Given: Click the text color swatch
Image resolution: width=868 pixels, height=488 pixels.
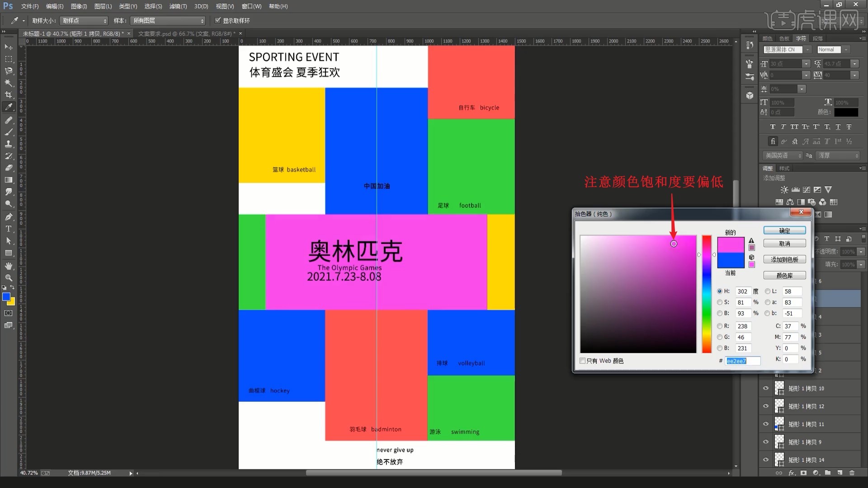Looking at the screenshot, I should click(846, 112).
